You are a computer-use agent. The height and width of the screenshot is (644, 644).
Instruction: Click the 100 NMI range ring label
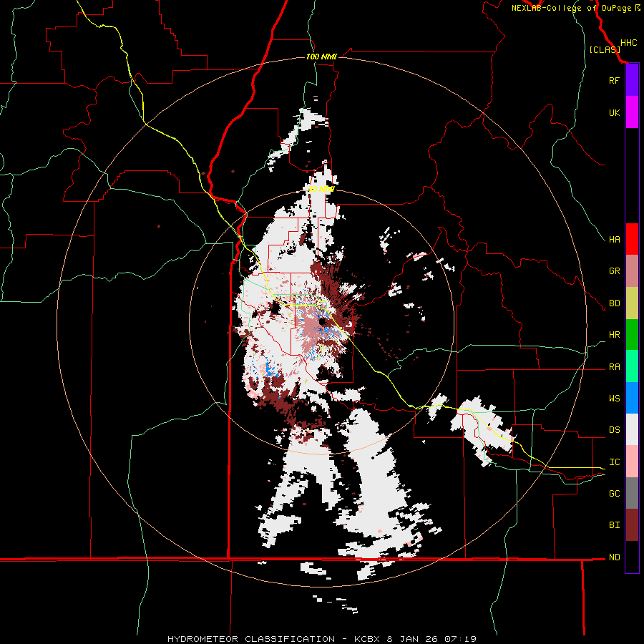click(x=321, y=57)
